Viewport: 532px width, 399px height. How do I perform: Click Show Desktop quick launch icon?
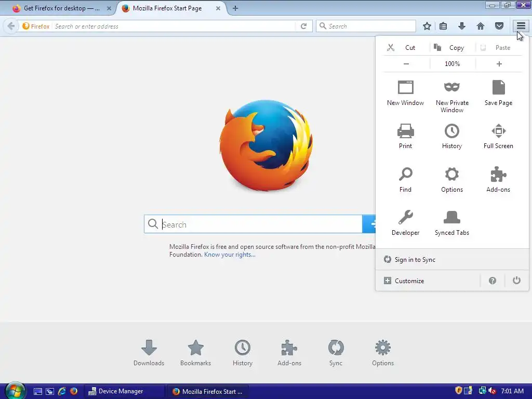[37, 391]
